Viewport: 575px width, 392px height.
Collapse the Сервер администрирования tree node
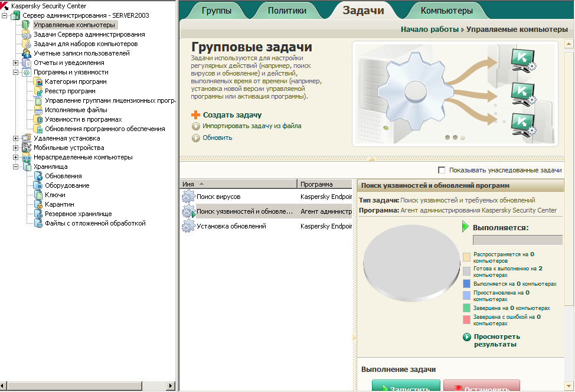(x=4, y=15)
